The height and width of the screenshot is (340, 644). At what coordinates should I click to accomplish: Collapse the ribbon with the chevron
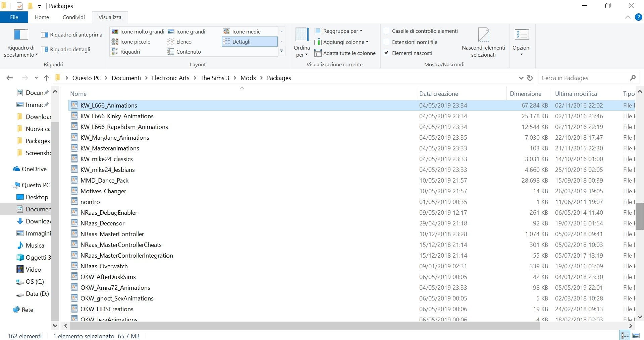click(x=628, y=17)
